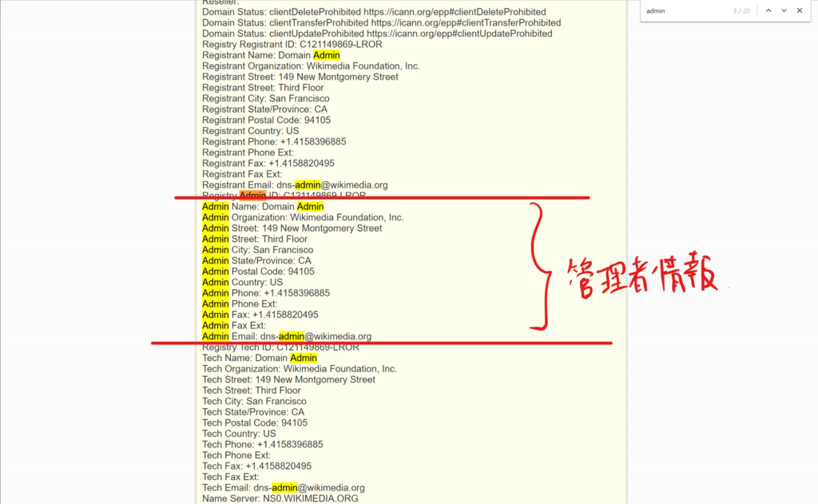Click 'Registrant Fax Ext:' line

coord(242,174)
